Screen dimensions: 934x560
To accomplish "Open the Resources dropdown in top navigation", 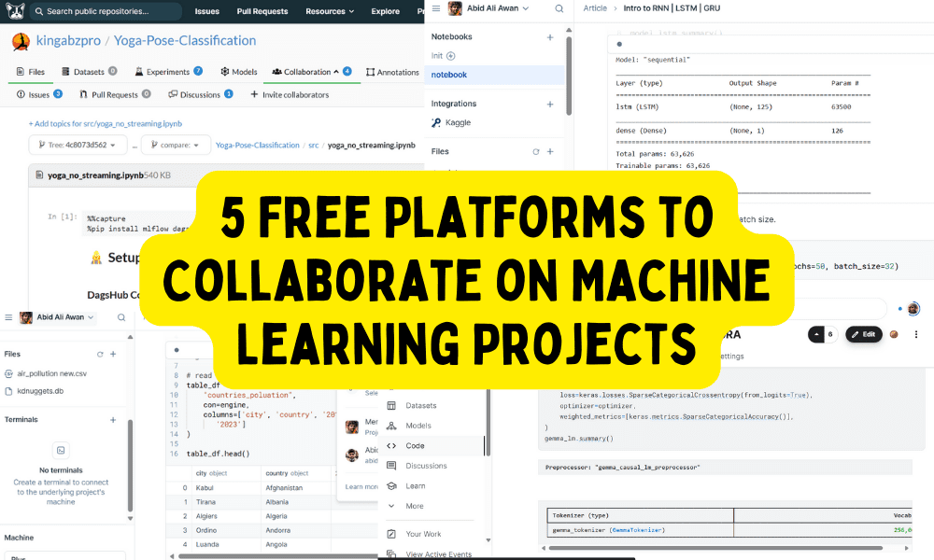I will (331, 12).
